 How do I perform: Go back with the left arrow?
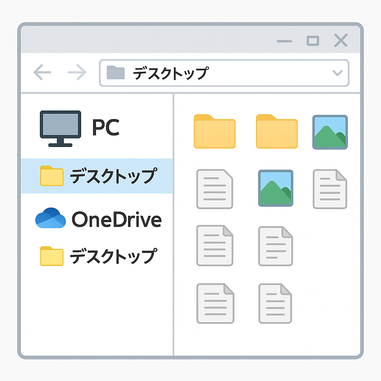coord(42,72)
